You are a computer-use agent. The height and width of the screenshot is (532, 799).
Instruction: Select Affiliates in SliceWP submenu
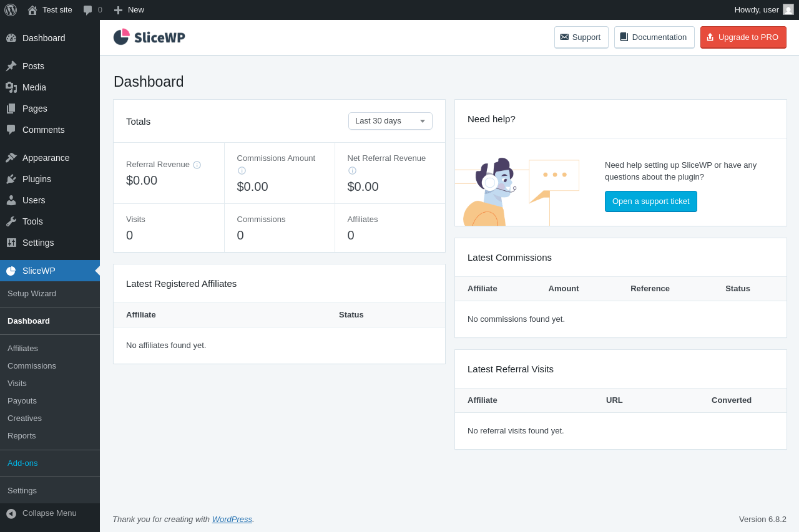[22, 348]
